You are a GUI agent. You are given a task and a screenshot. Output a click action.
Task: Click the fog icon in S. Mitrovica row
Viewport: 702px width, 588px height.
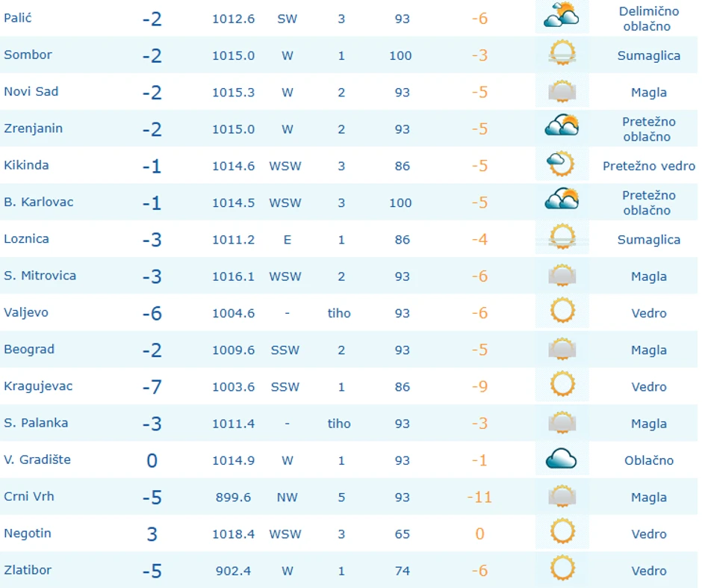(562, 274)
